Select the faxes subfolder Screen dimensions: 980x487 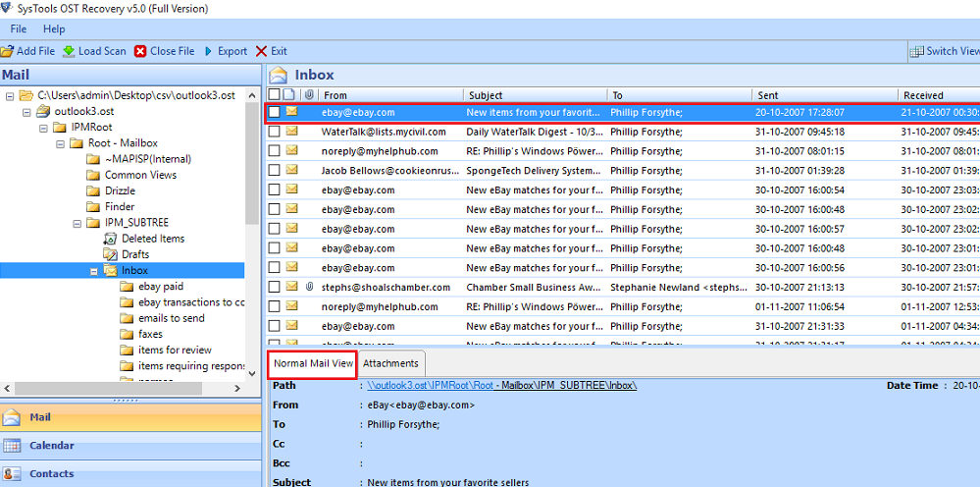point(151,334)
